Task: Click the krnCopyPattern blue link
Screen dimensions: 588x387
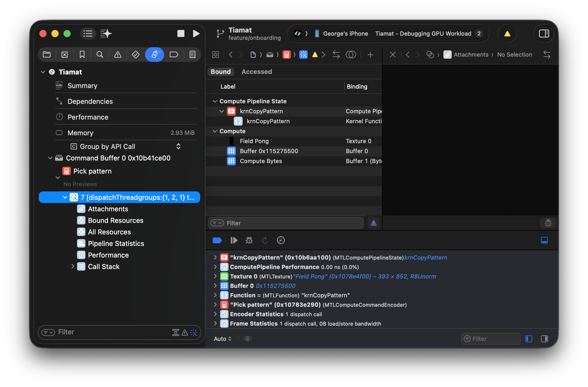Action: (425, 257)
